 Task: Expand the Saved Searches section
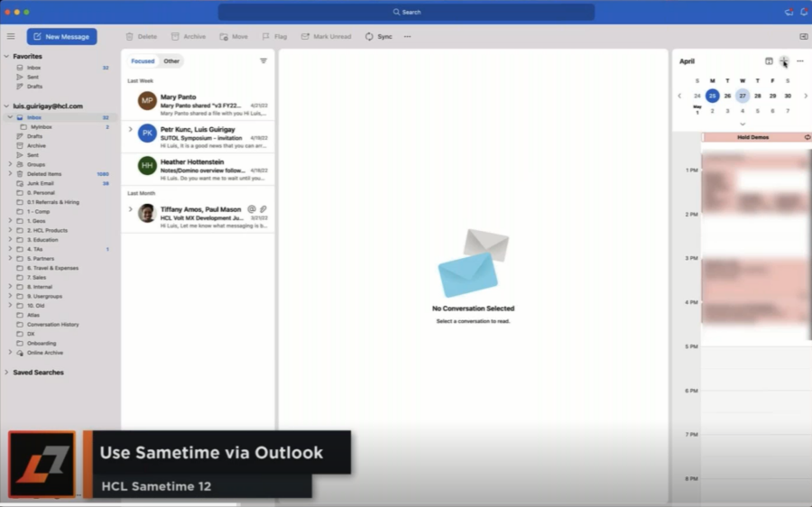pyautogui.click(x=6, y=373)
